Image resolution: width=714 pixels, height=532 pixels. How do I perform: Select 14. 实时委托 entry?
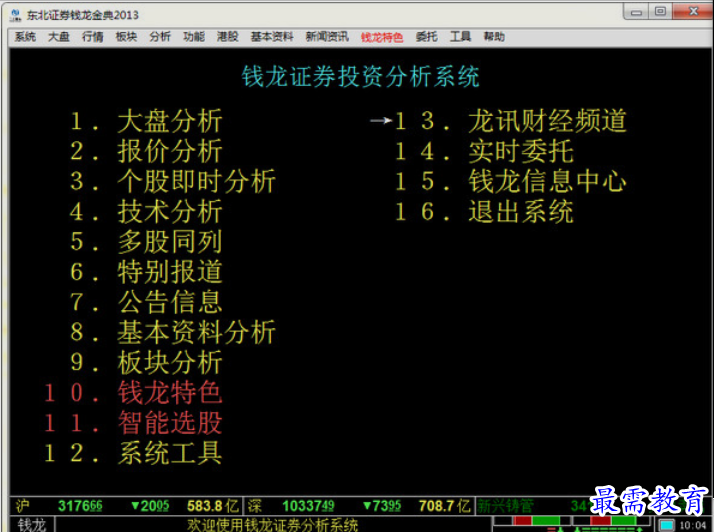tap(484, 151)
